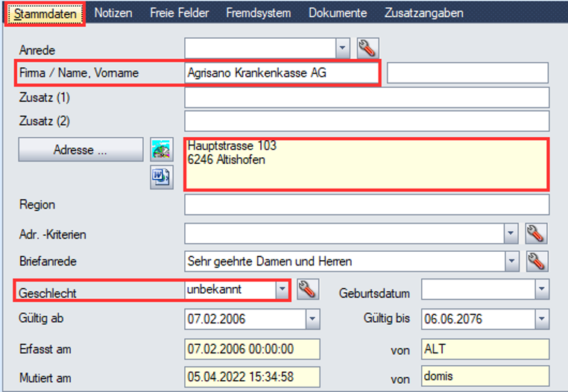
Task: Open the Briefanrede dropdown list
Action: (x=511, y=262)
